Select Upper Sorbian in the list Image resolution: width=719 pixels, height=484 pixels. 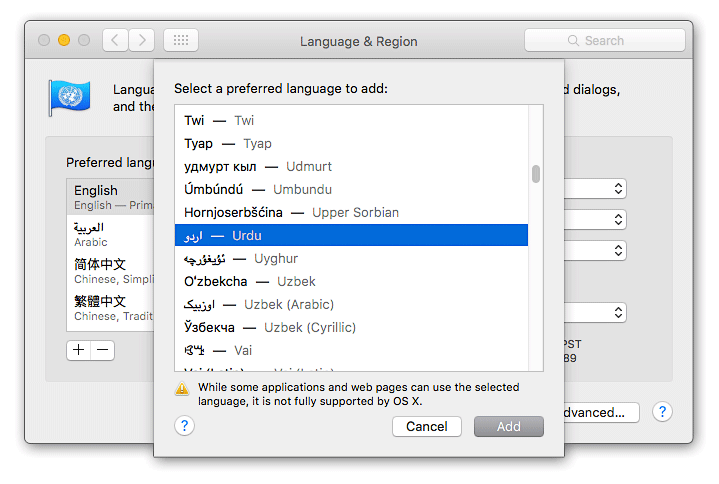[351, 212]
